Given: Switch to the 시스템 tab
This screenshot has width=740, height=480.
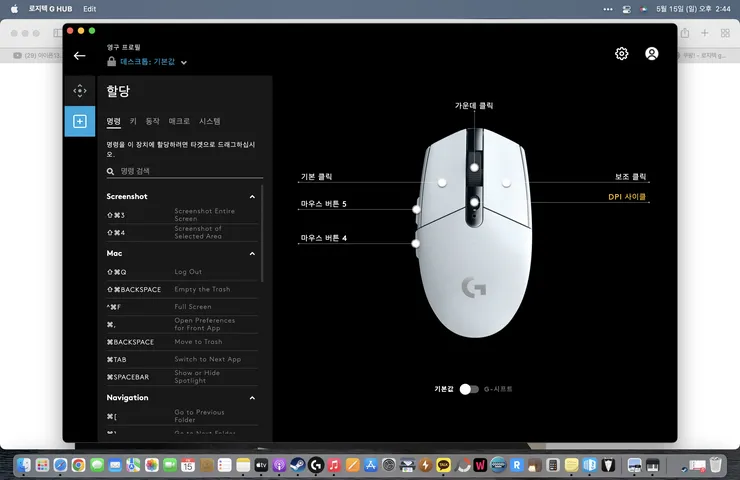Looking at the screenshot, I should 210,121.
